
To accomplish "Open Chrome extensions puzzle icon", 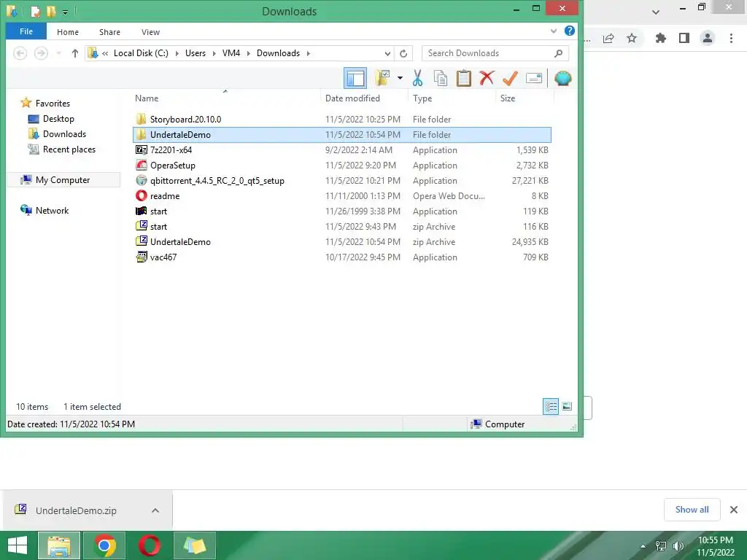I will (660, 38).
